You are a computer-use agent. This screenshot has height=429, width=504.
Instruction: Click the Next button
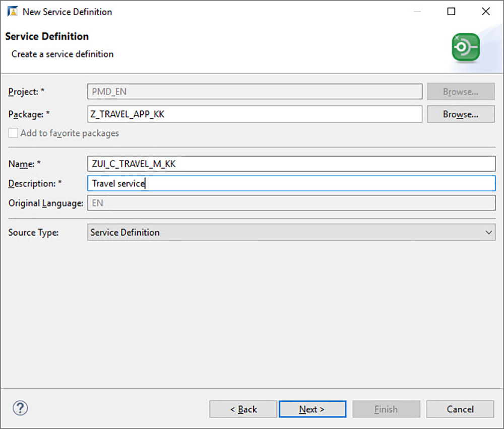click(312, 409)
